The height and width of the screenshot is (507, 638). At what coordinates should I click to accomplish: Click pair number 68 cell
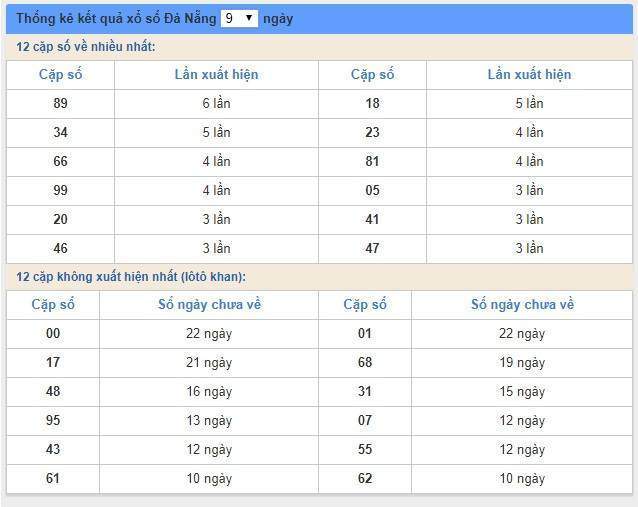(365, 363)
